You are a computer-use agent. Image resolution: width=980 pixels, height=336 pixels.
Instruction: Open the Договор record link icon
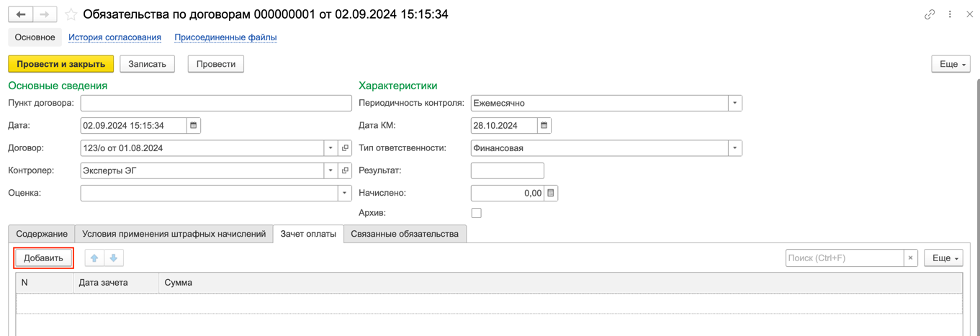[345, 148]
